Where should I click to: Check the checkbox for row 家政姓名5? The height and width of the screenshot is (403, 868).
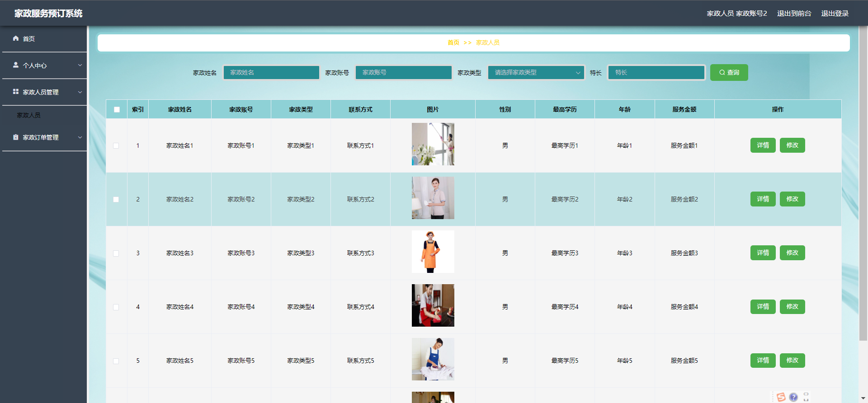click(x=116, y=361)
